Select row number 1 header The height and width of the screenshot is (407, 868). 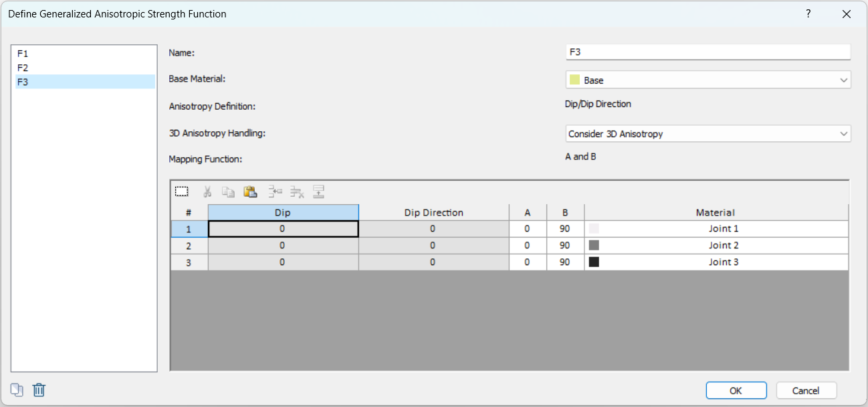coord(189,229)
